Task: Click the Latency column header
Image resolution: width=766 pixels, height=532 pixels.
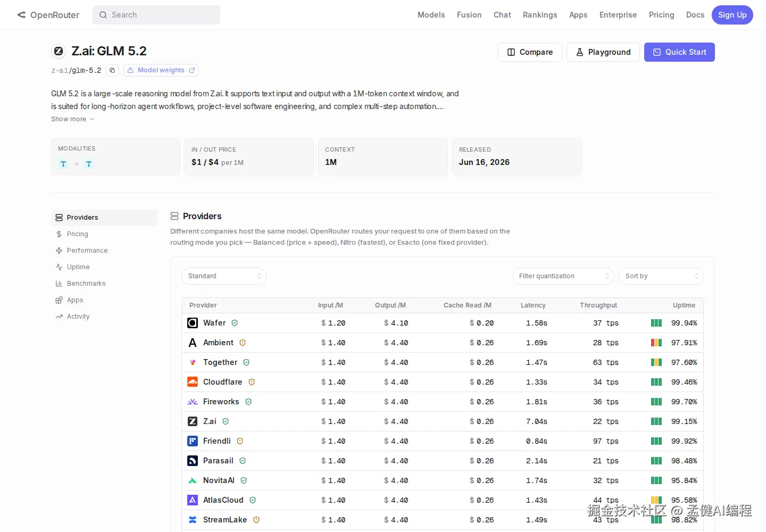Action: 533,305
